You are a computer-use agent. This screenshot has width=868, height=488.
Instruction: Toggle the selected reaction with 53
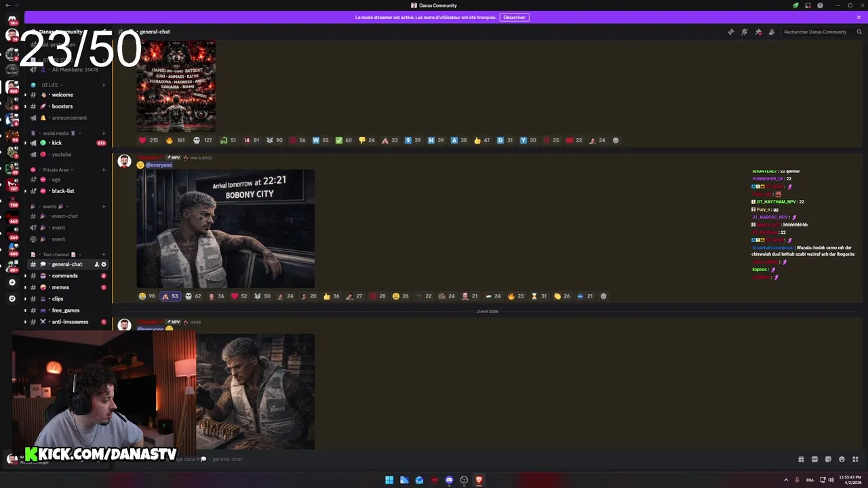coord(170,296)
